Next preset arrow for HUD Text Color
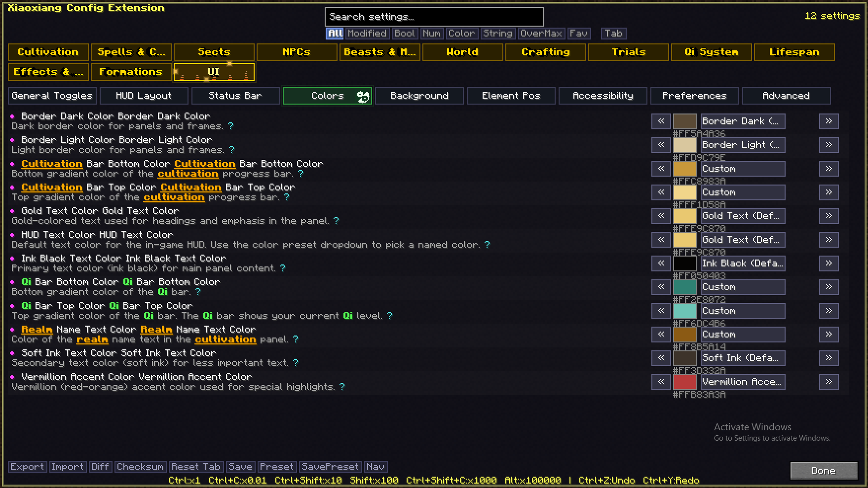This screenshot has height=488, width=868. pos(829,240)
